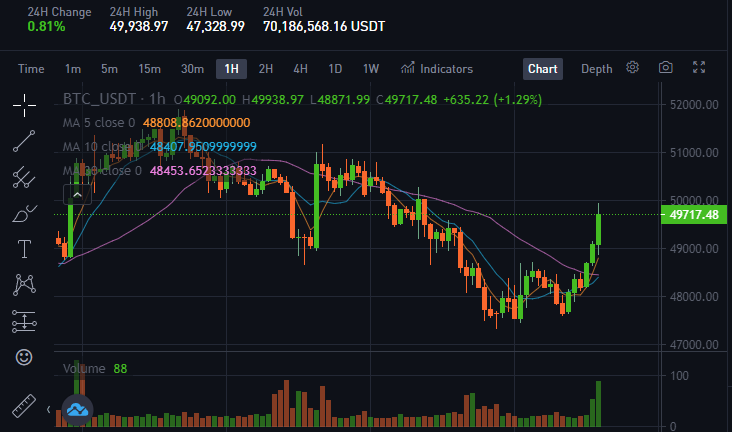Open the Indicators menu
Viewport: 732px width, 432px height.
pyautogui.click(x=437, y=69)
